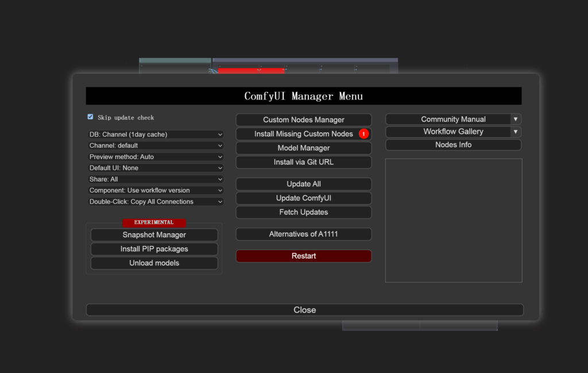Screen dimensions: 588x373
Task: Expand the Share: All dropdown
Action: tap(156, 179)
